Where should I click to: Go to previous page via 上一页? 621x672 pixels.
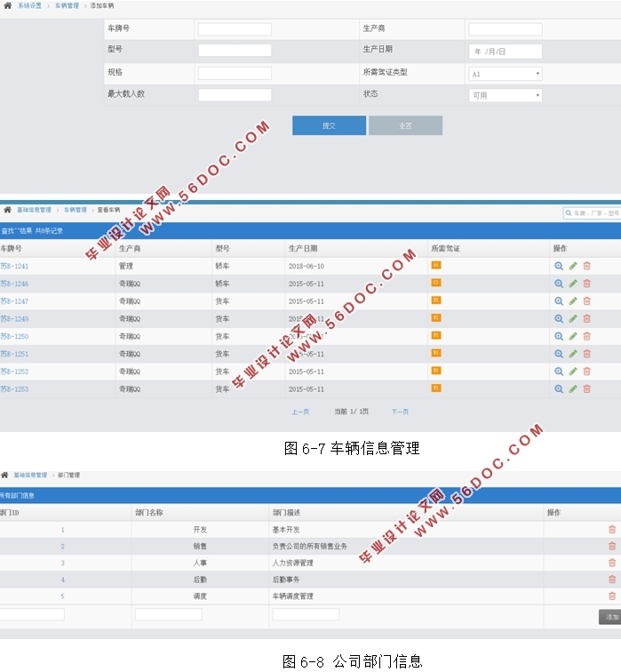[x=300, y=412]
